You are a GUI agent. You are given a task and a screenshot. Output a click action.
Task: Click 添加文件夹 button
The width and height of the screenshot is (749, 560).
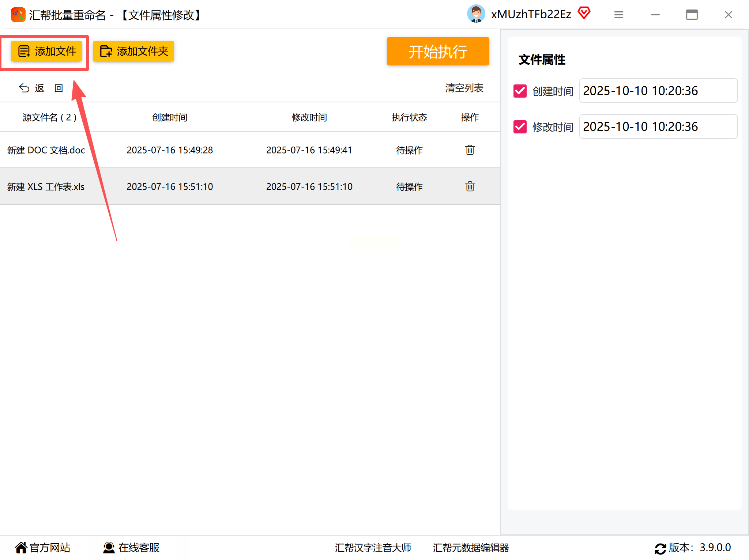[133, 51]
